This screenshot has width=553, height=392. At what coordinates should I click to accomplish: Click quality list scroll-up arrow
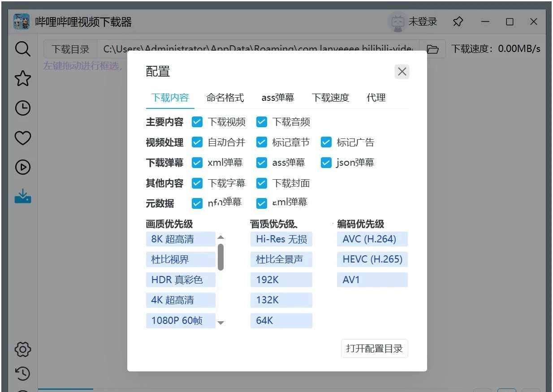(x=220, y=237)
